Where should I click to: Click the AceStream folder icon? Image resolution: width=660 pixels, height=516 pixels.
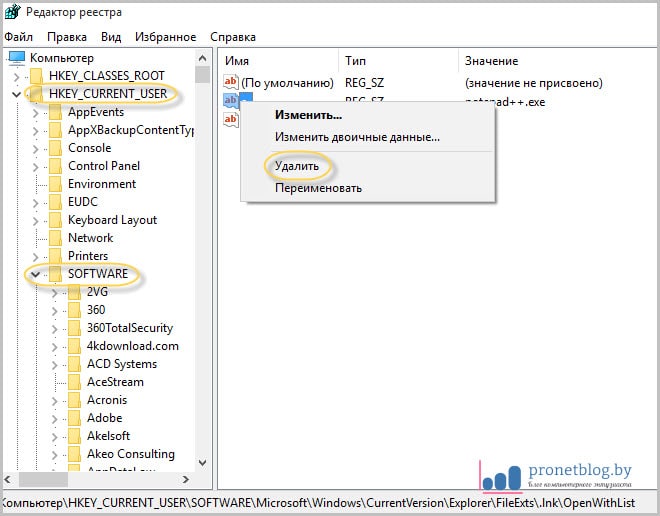click(74, 382)
